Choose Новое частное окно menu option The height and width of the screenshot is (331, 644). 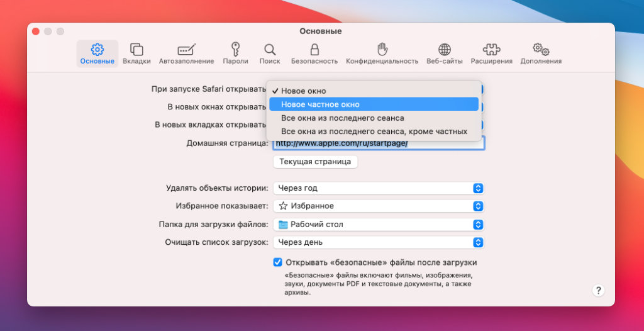tap(374, 104)
